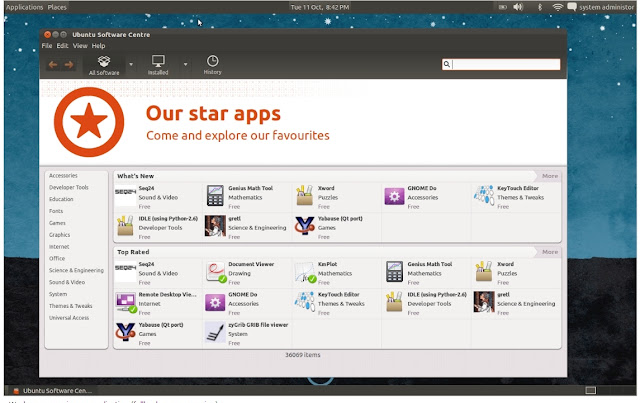Click the Our star apps heading

213,114
